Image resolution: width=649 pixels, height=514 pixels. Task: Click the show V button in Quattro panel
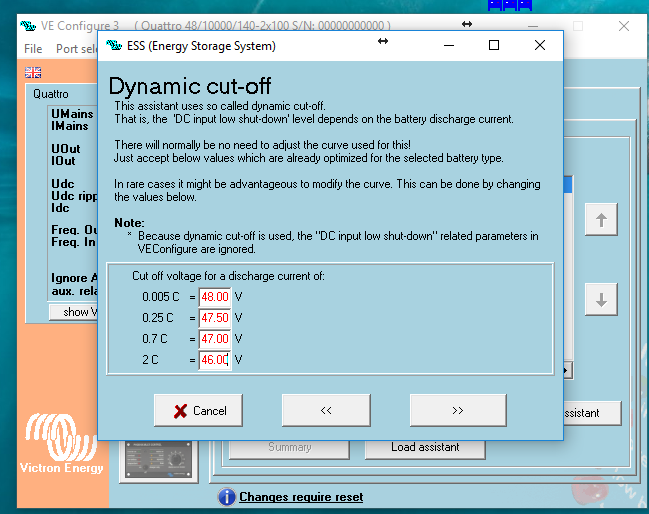click(74, 312)
